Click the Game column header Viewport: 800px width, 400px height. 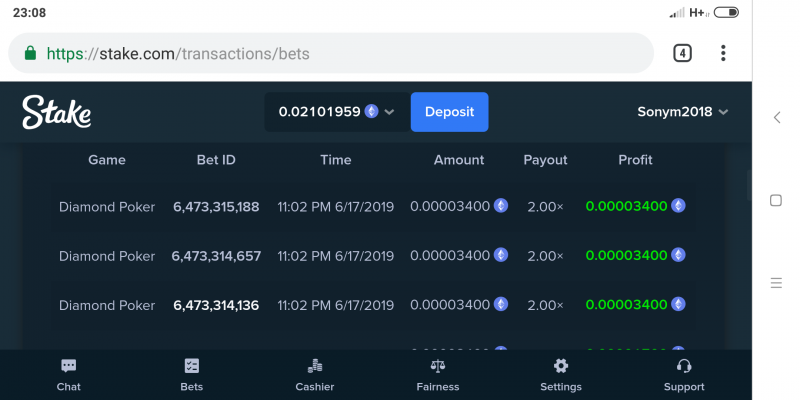click(107, 160)
